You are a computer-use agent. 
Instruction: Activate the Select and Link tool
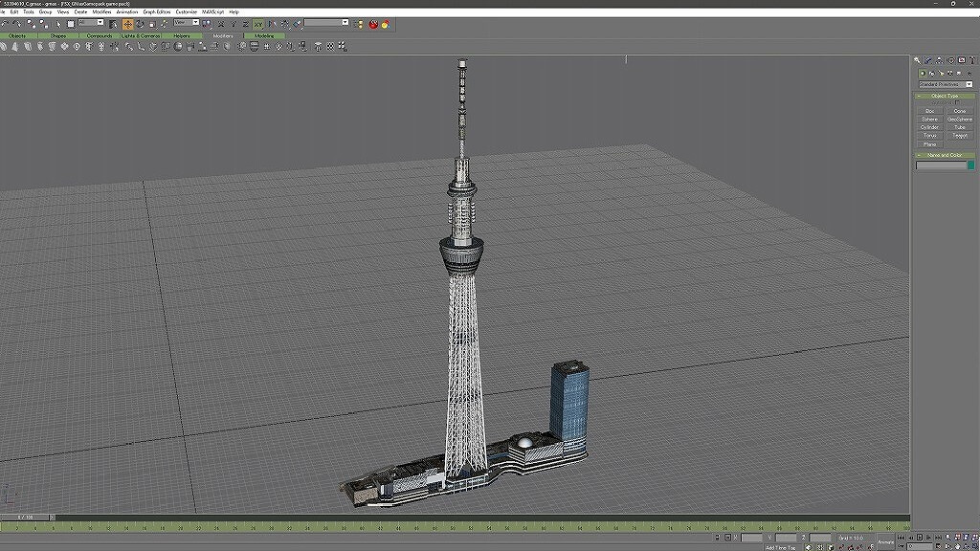tap(32, 24)
